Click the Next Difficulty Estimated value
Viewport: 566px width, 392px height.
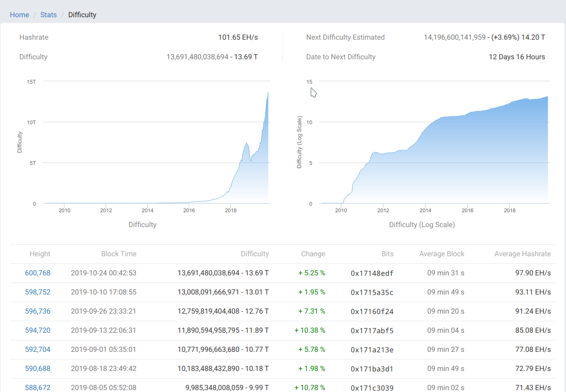484,37
